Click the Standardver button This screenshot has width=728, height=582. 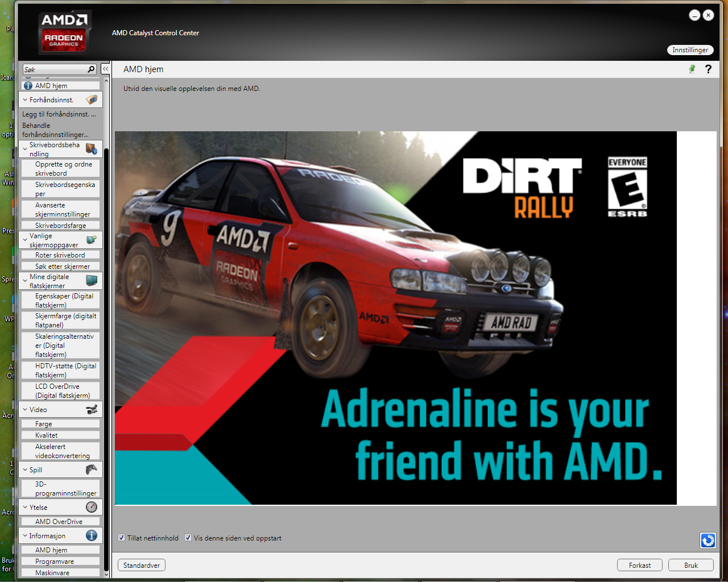point(142,565)
